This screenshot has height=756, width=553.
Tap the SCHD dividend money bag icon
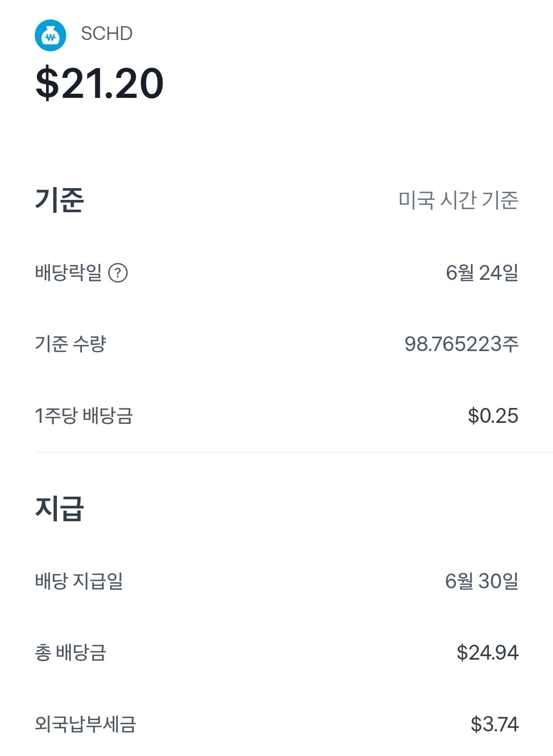click(50, 35)
